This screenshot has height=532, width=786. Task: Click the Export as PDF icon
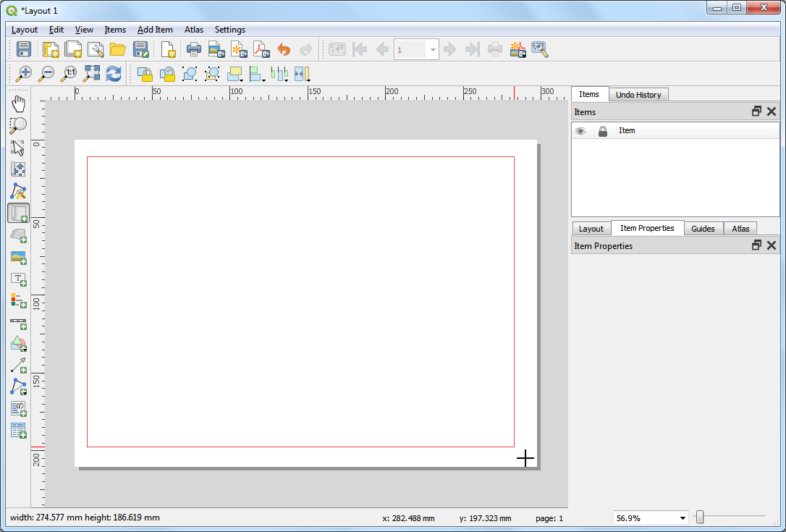(261, 49)
